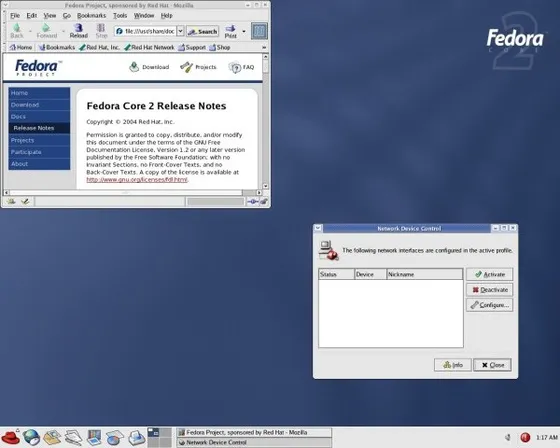This screenshot has width=560, height=448.
Task: Switch to Network Device Control in taskbar
Action: pos(254,442)
